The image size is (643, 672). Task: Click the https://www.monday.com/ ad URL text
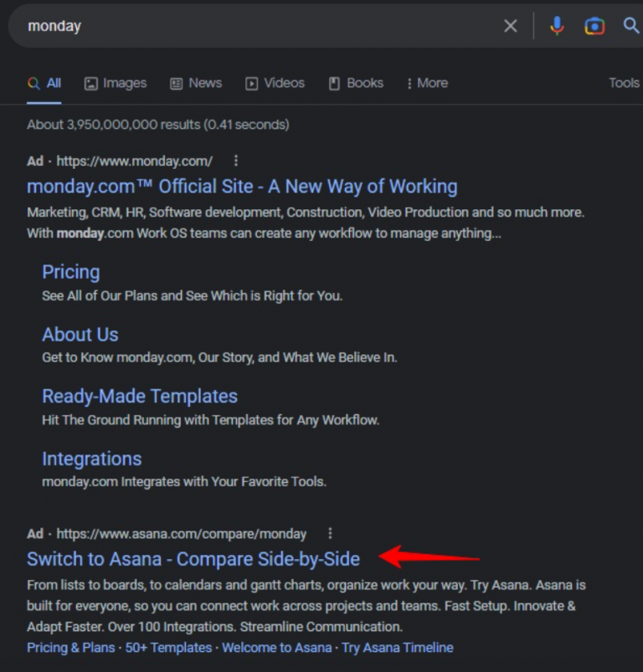click(x=135, y=162)
